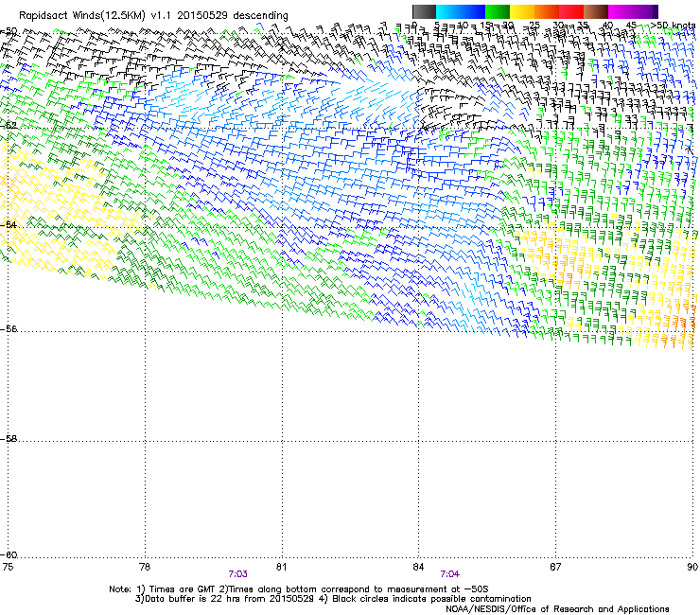Click the '>50 knots' legend label
The width and height of the screenshot is (700, 615).
673,25
